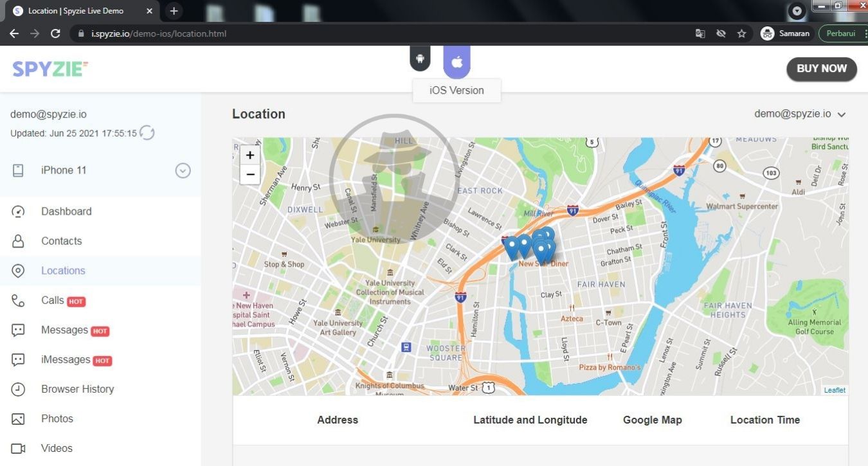Select the Apple iOS version icon
The height and width of the screenshot is (466, 868).
457,61
